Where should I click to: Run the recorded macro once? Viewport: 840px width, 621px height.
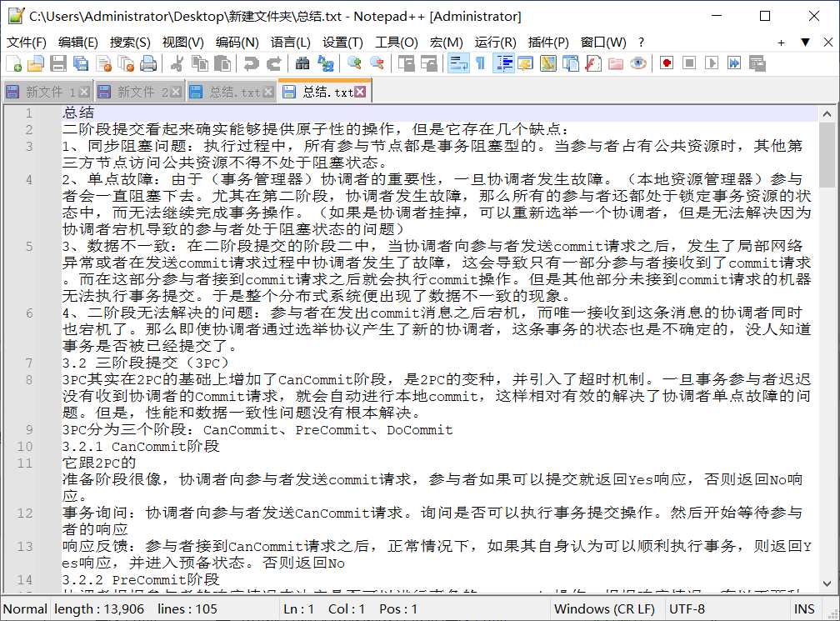710,63
